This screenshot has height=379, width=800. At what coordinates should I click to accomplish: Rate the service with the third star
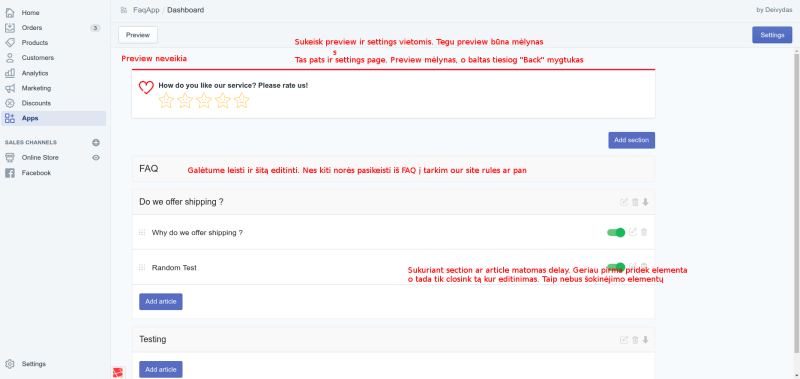204,100
